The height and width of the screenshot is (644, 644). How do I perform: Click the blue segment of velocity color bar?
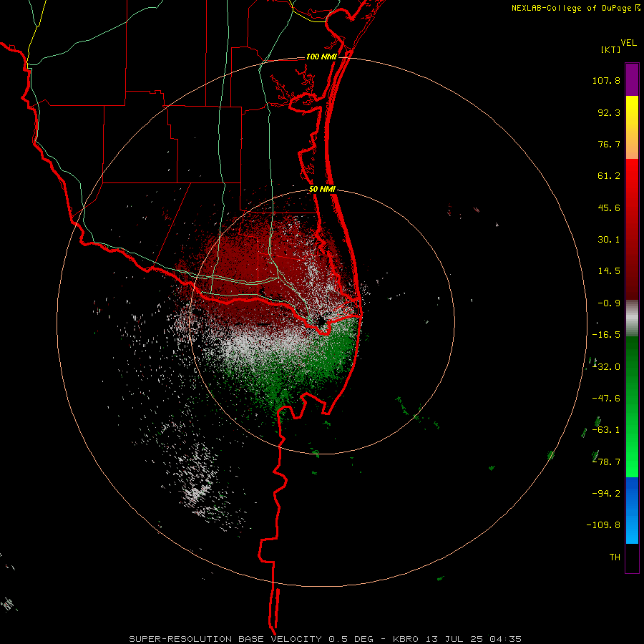[632, 510]
